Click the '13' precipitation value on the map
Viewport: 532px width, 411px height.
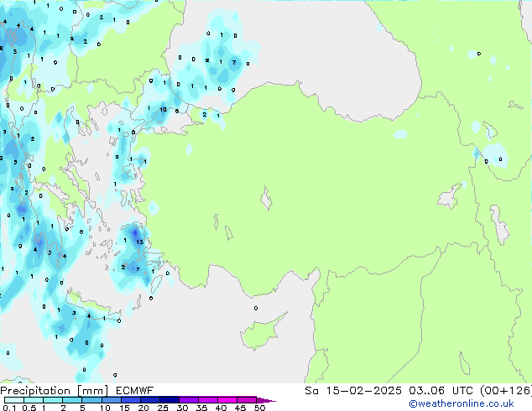(140, 242)
